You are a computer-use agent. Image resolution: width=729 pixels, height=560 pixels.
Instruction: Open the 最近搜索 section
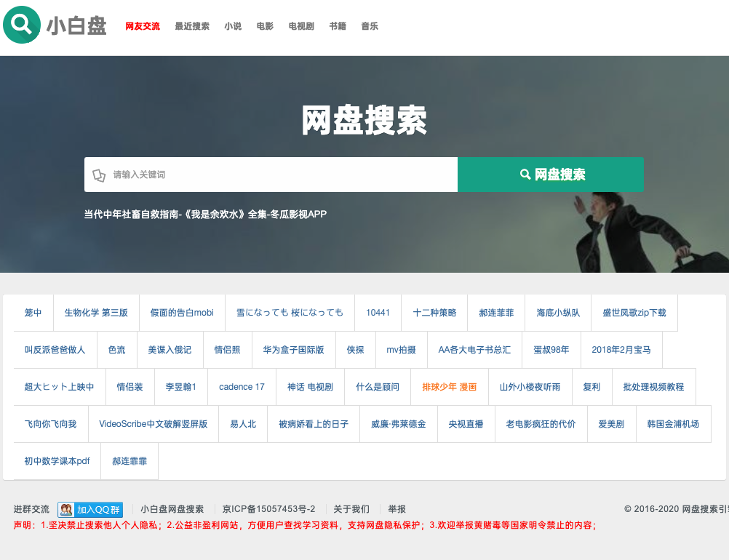click(191, 26)
